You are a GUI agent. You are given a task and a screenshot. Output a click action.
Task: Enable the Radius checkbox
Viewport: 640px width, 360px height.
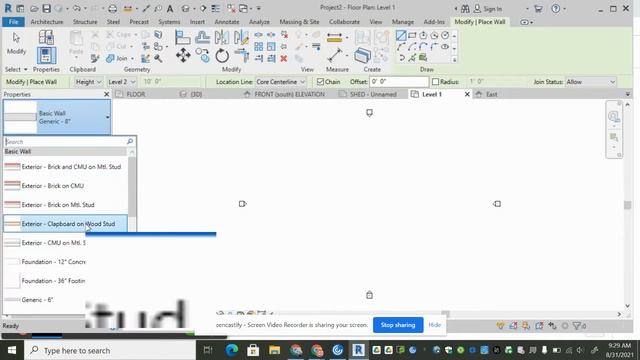[436, 82]
